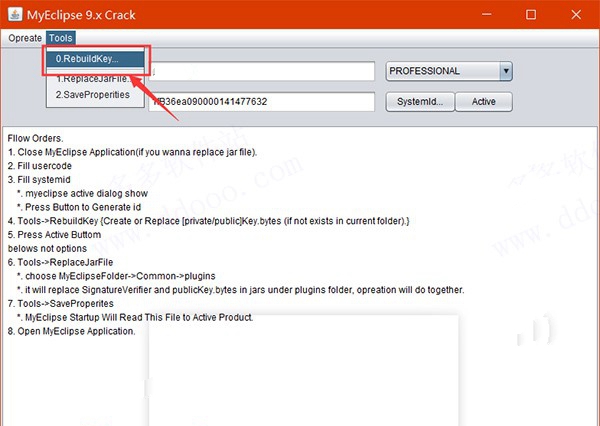
Task: Click the 'myeclipse active dialog show' line
Action: [82, 193]
